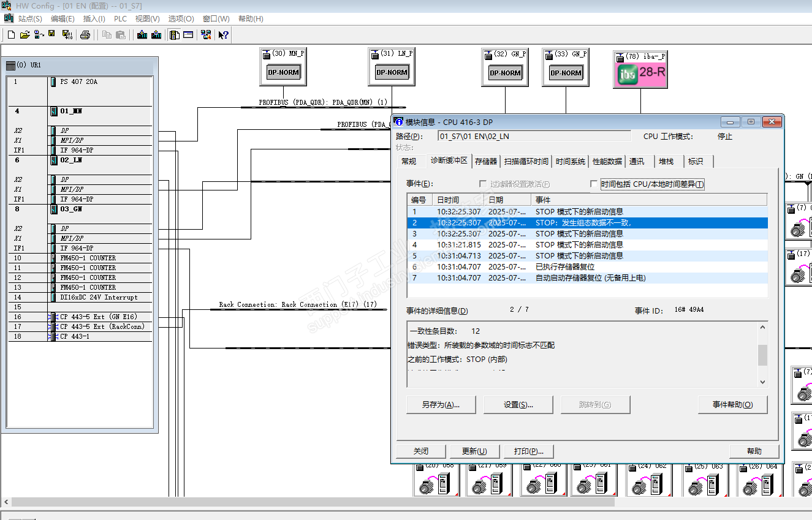Open the PLC menu

[120, 19]
